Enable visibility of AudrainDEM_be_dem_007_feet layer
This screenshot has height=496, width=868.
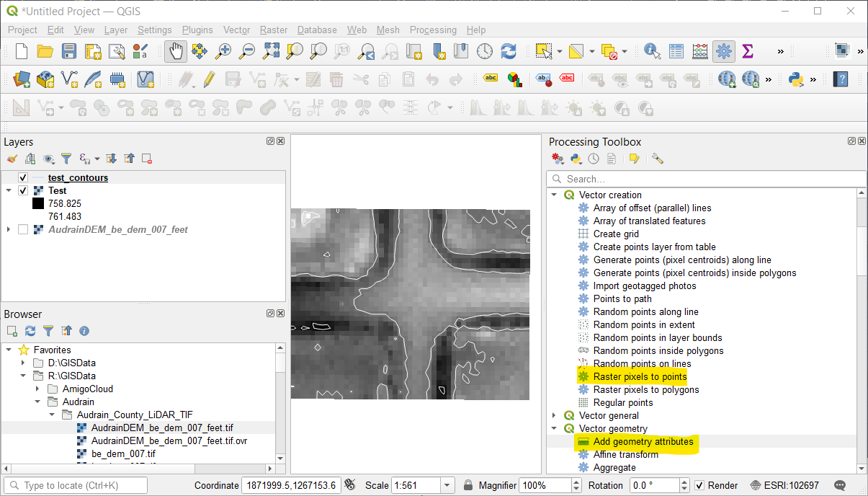(x=22, y=229)
